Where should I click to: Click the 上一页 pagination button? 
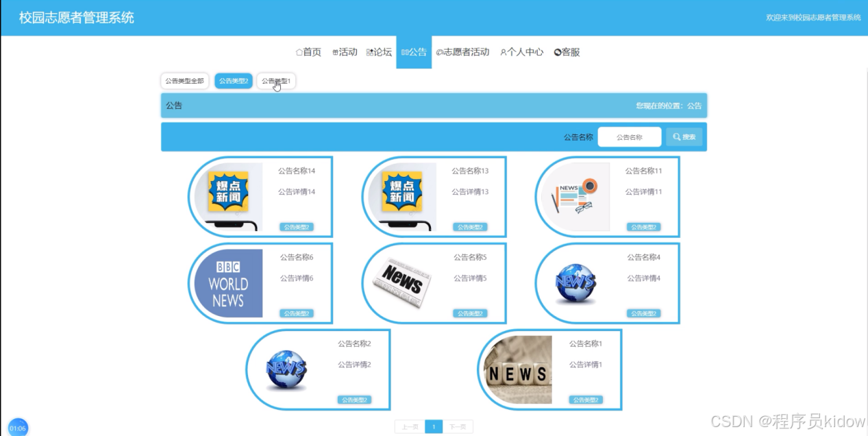pyautogui.click(x=410, y=426)
